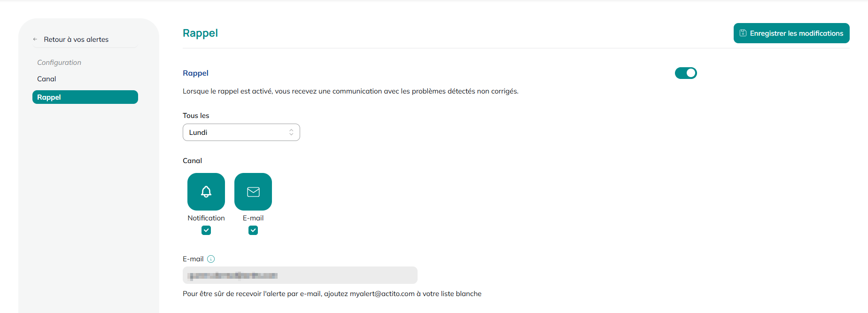868x313 pixels.
Task: Open the Canal sidebar item
Action: pos(46,79)
